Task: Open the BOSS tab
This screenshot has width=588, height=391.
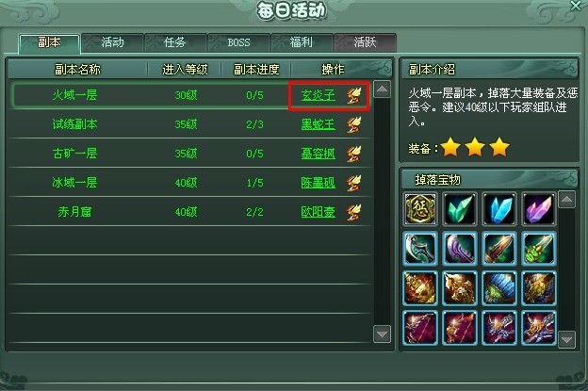Action: [x=239, y=42]
